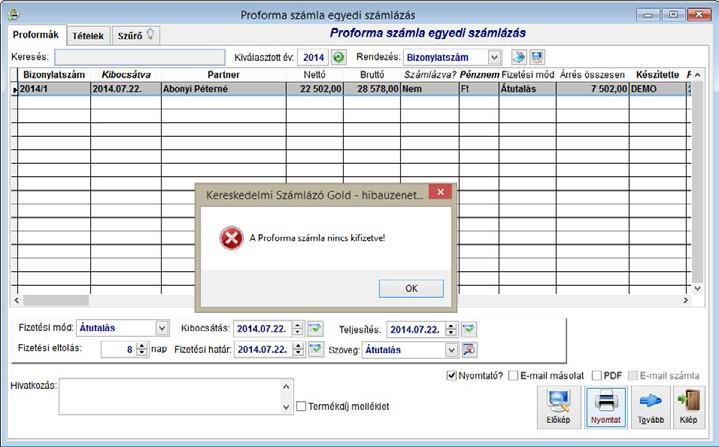This screenshot has height=447, width=719.
Task: Click the Kibocsátás date spinner
Action: point(297,329)
